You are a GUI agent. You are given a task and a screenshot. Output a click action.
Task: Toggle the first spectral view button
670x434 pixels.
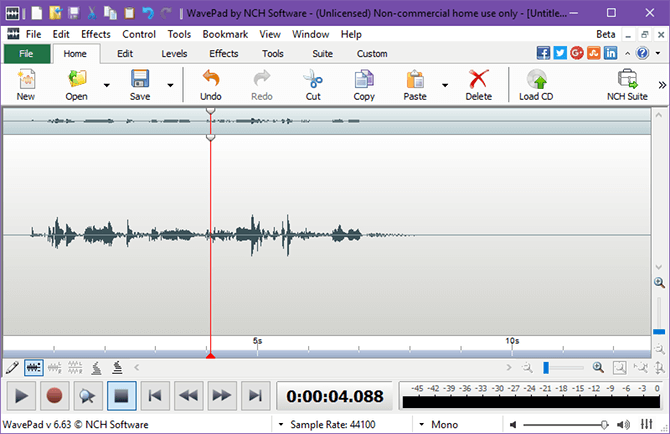97,367
